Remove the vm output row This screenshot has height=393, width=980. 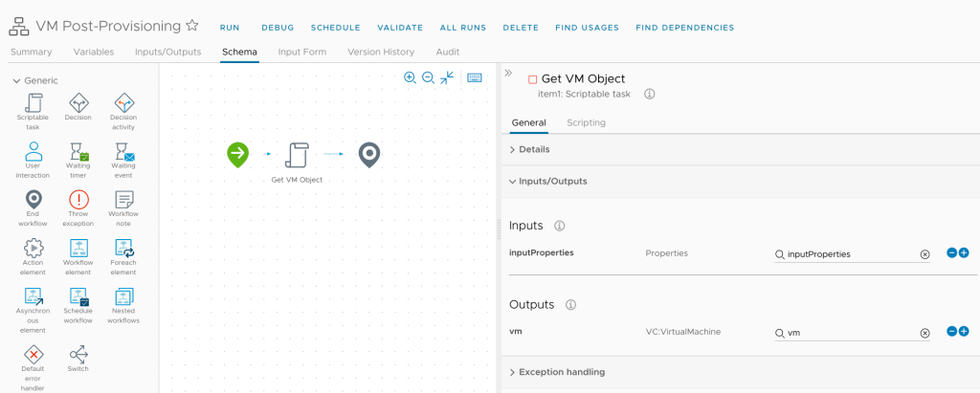pos(952,332)
